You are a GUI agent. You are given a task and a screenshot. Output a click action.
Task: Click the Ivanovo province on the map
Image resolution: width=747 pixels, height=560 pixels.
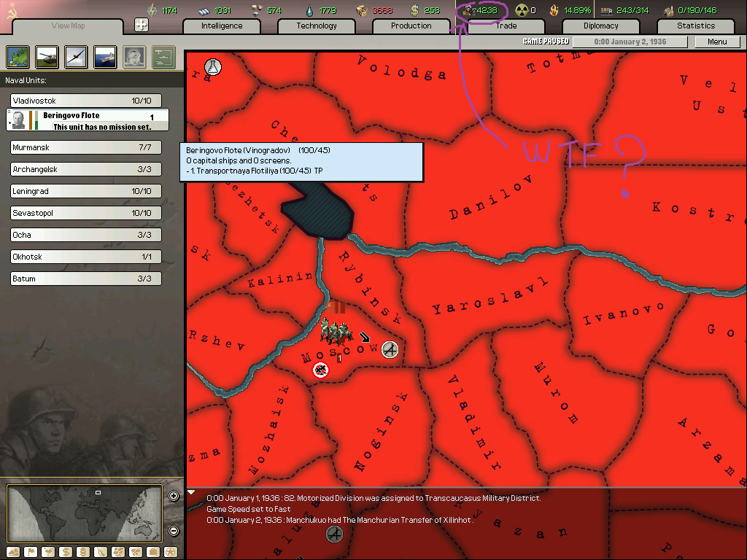click(623, 314)
